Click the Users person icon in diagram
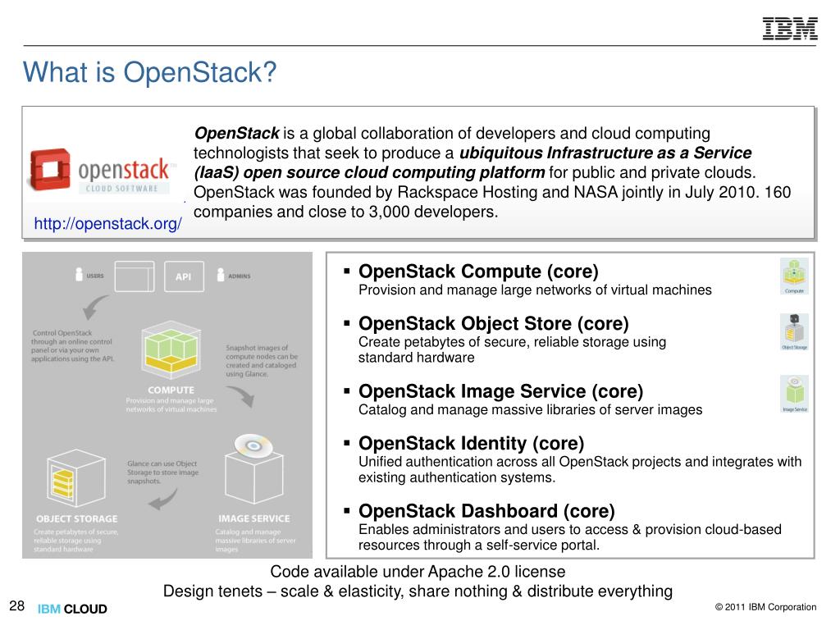840x630 pixels. point(80,274)
